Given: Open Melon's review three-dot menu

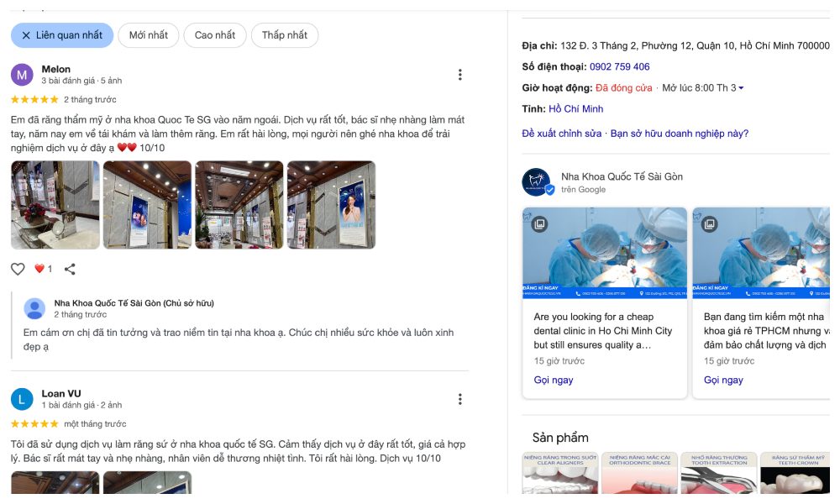Looking at the screenshot, I should (459, 75).
